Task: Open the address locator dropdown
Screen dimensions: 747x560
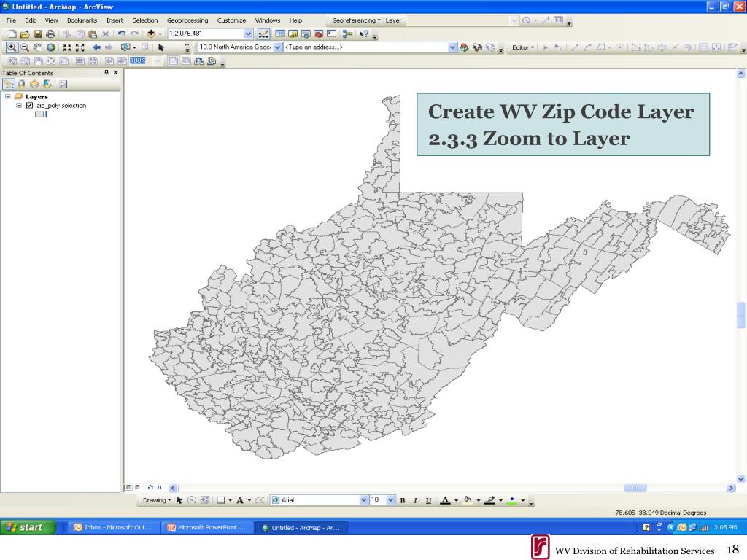Action: click(x=277, y=47)
